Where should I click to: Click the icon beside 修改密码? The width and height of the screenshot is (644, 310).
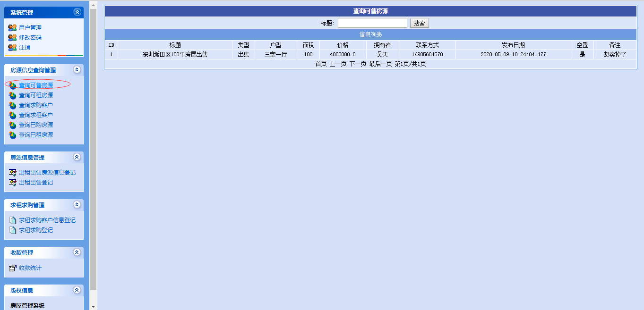12,37
